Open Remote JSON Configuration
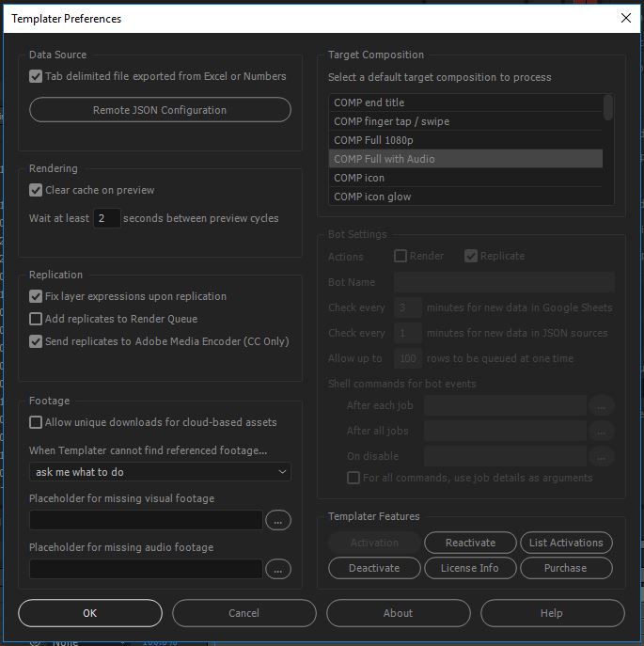This screenshot has width=644, height=646. [x=160, y=110]
